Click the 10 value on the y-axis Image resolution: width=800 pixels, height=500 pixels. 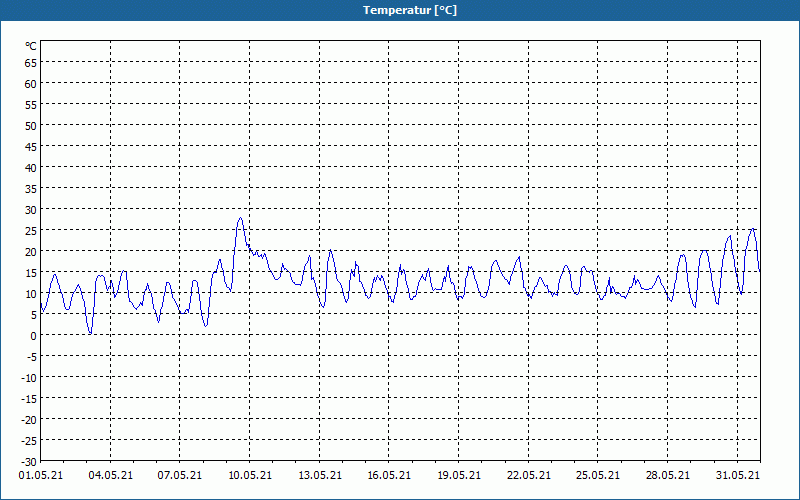pyautogui.click(x=31, y=294)
